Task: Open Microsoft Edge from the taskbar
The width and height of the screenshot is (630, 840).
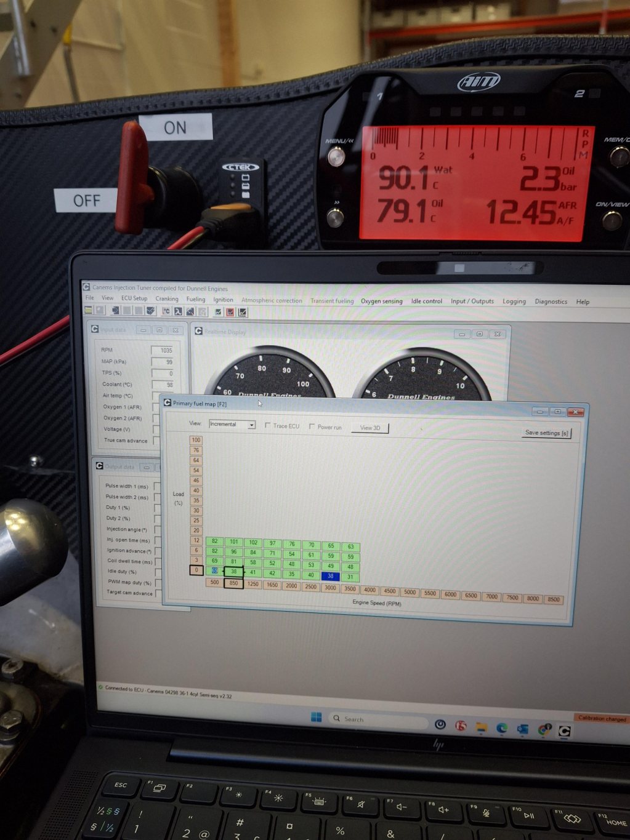Action: tap(502, 728)
